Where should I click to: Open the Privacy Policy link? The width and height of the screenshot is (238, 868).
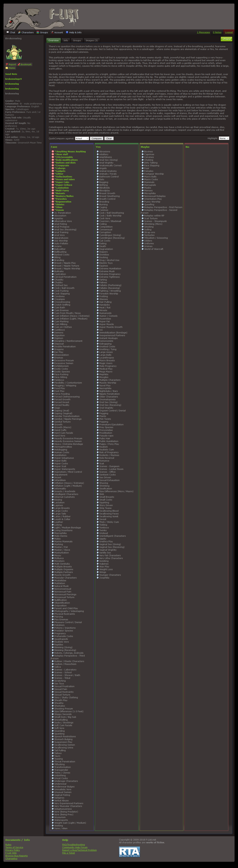click(x=13, y=850)
